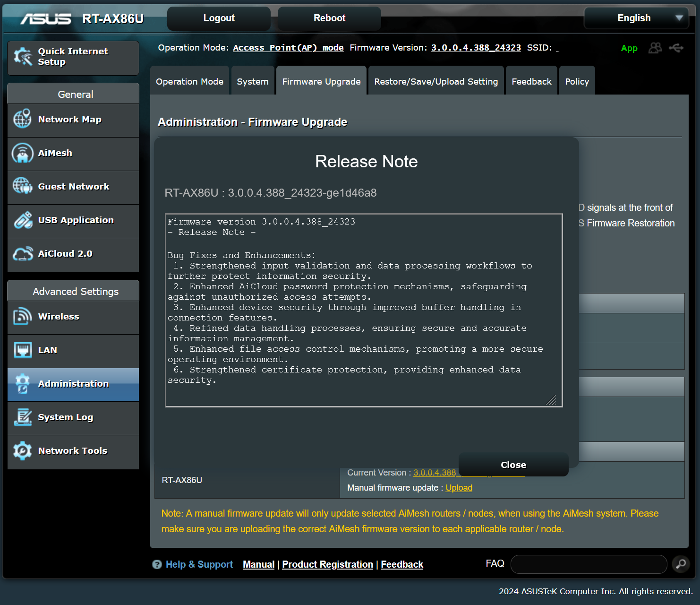
Task: Open the Product Registration link
Action: point(327,564)
